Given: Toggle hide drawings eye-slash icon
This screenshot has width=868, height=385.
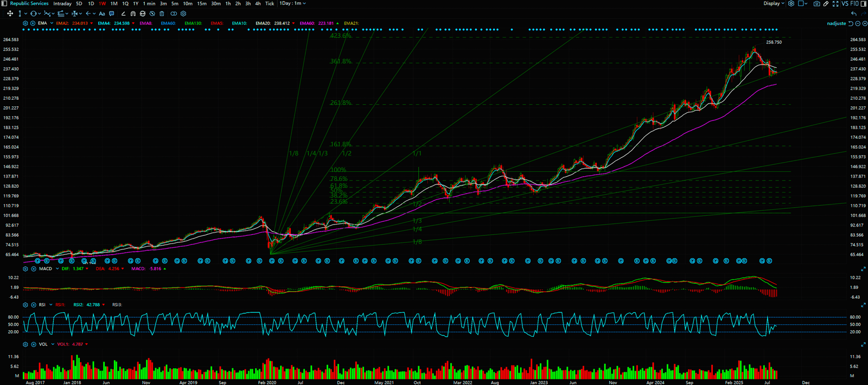Looking at the screenshot, I should 152,14.
